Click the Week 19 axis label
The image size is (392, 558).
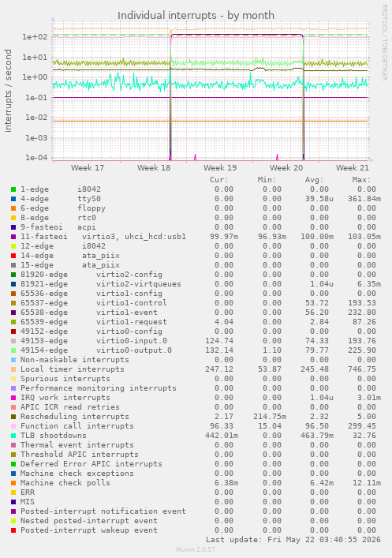point(220,167)
